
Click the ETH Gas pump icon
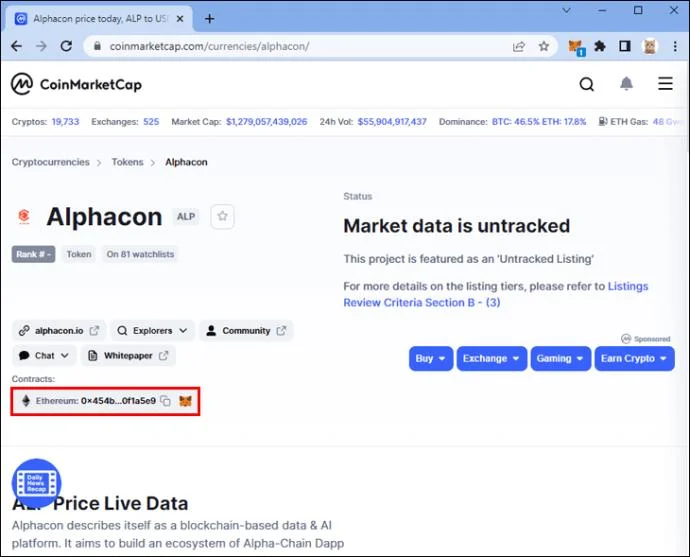click(x=603, y=121)
